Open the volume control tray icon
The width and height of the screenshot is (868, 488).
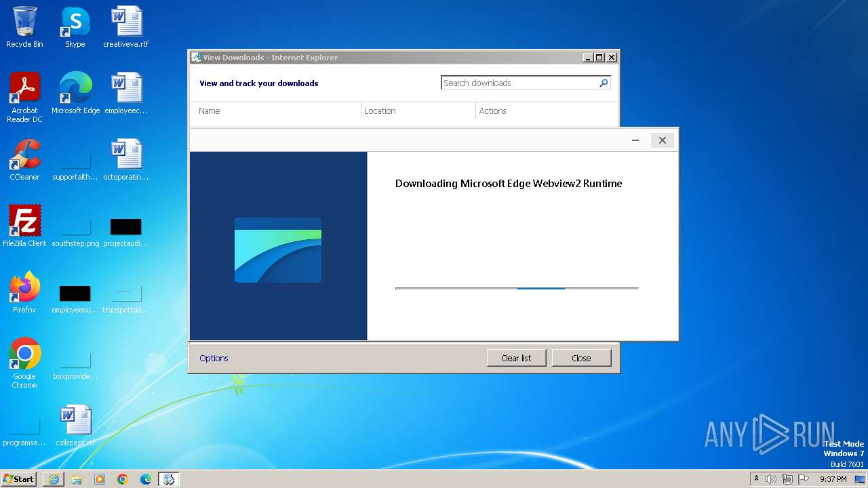[771, 479]
